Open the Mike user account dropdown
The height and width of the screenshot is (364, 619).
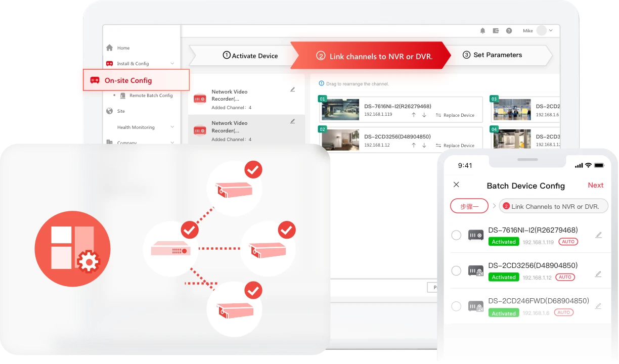coord(551,31)
